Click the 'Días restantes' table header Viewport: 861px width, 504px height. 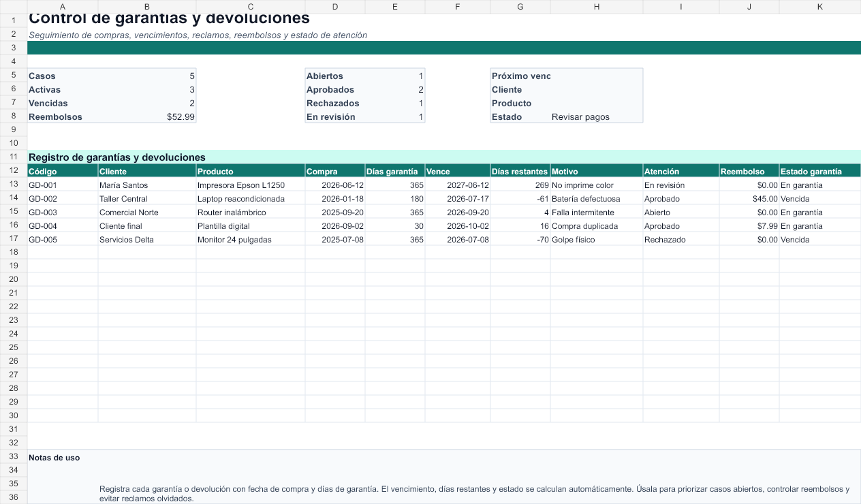(x=520, y=171)
